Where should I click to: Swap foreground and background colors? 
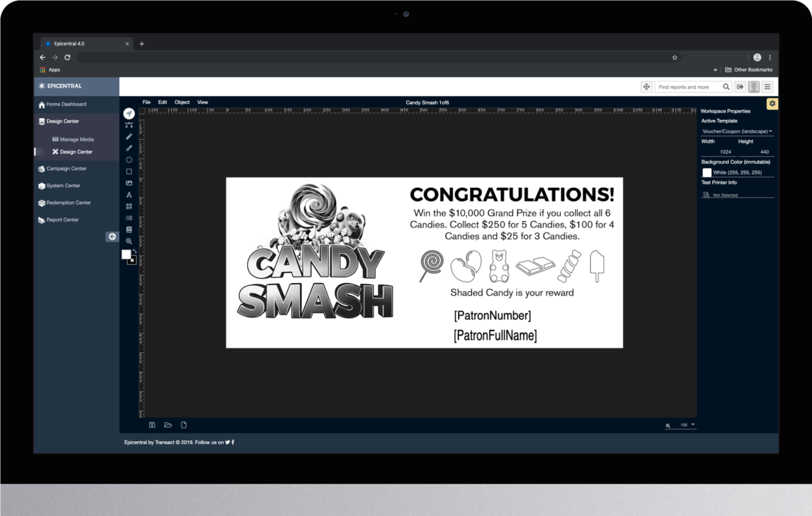pyautogui.click(x=134, y=251)
